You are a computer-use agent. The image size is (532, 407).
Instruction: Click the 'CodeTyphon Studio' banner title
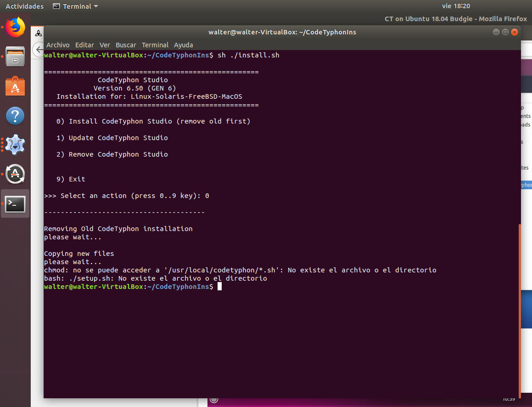[133, 80]
